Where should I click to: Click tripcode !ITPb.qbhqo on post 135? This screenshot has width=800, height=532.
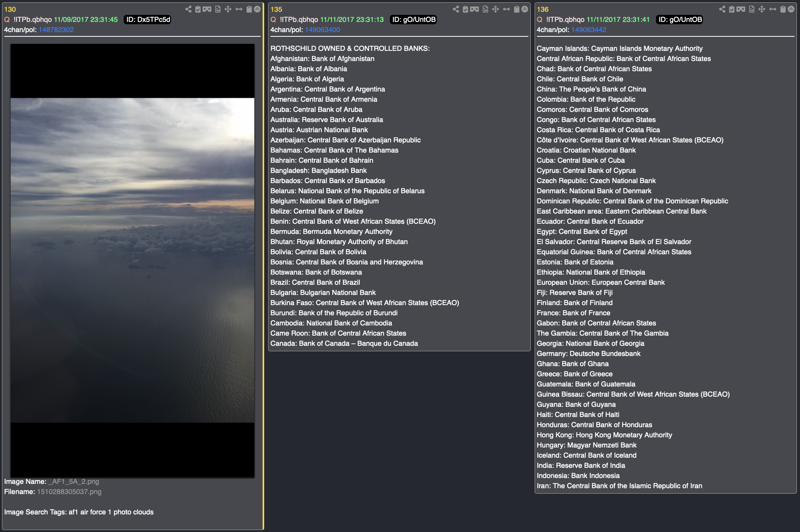coord(299,20)
